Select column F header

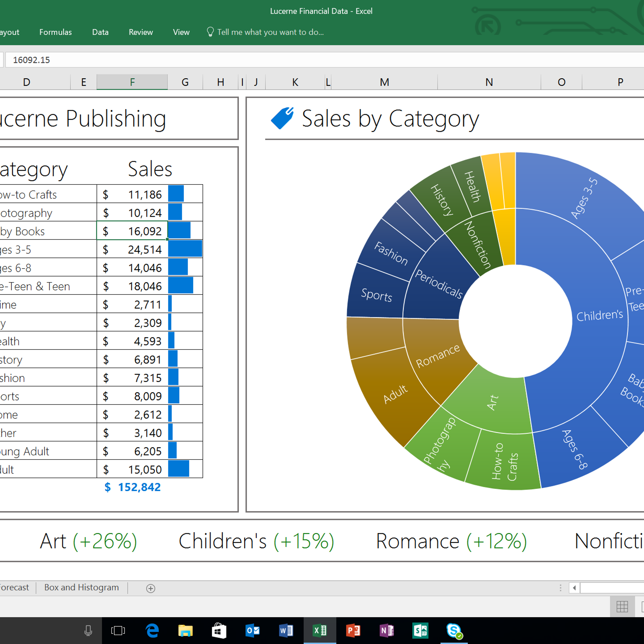[132, 82]
